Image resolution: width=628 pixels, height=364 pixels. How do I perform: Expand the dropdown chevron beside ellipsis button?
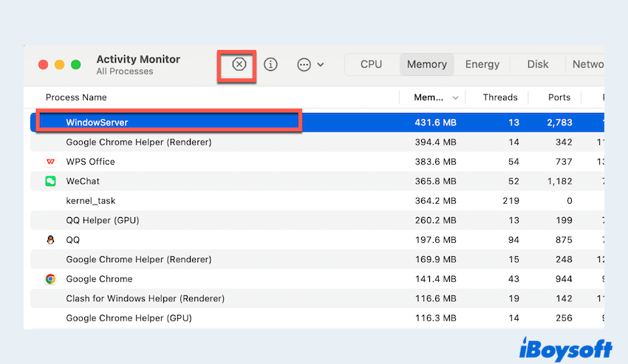click(321, 65)
